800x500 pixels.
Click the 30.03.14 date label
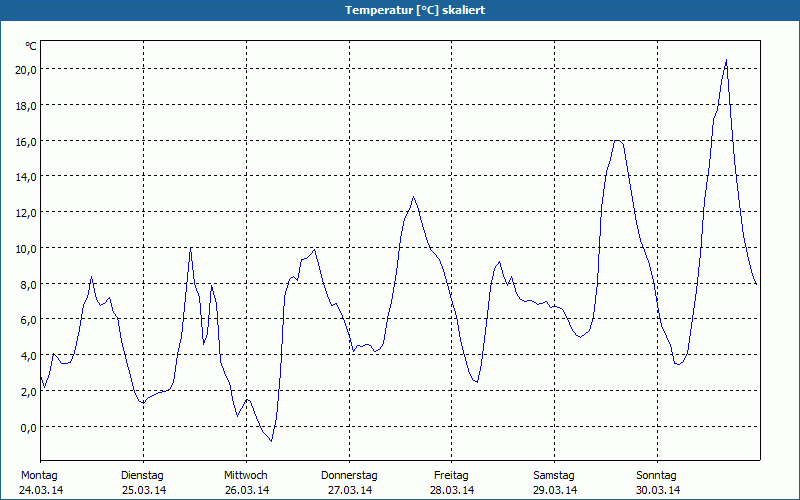point(658,490)
